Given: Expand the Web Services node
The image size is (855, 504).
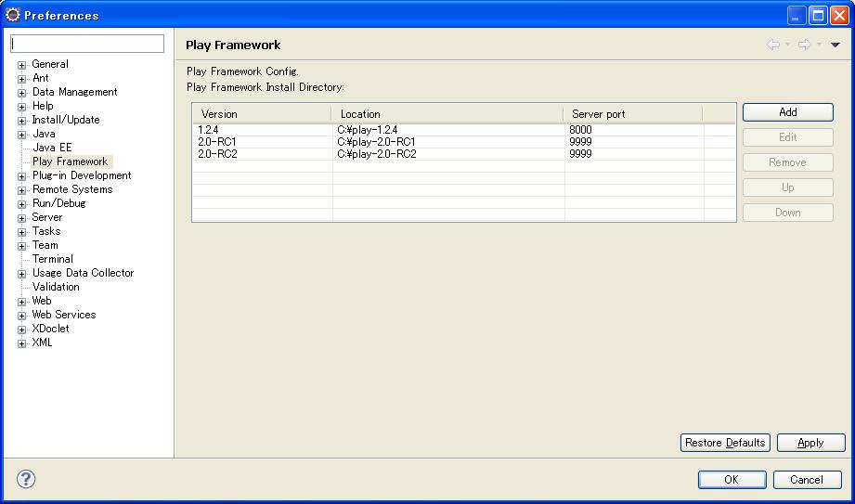Looking at the screenshot, I should pos(21,316).
